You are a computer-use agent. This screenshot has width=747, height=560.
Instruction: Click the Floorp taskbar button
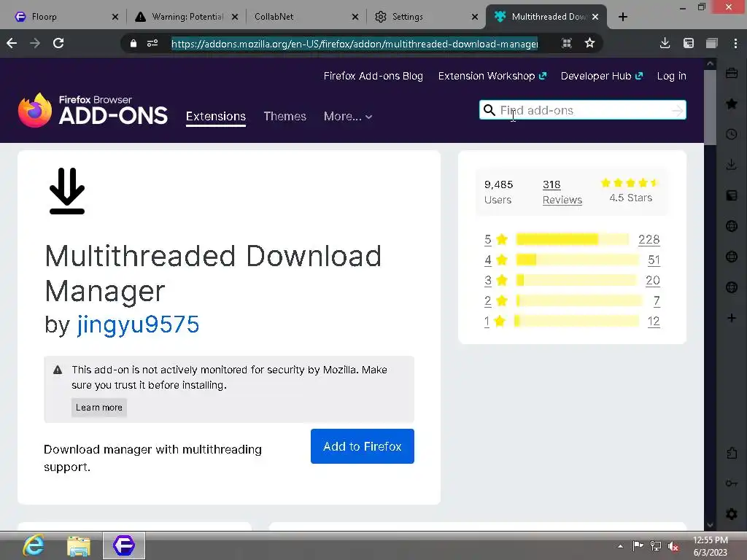[x=124, y=545]
